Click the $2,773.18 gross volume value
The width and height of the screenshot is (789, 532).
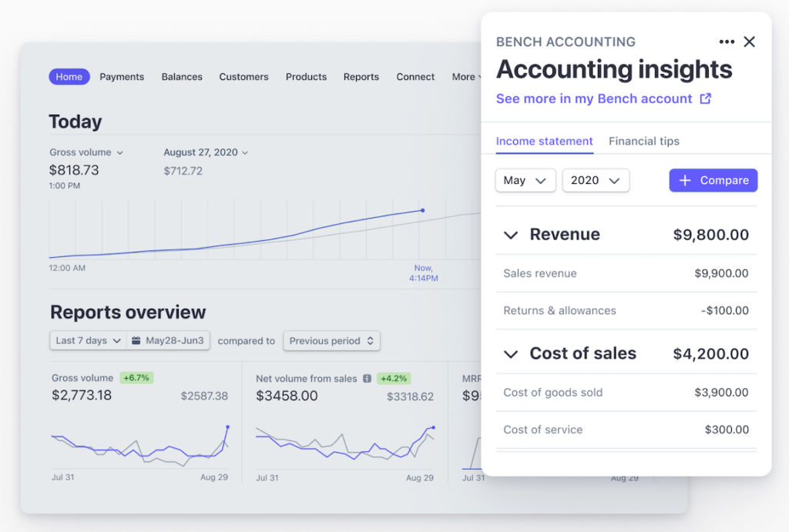tap(82, 395)
